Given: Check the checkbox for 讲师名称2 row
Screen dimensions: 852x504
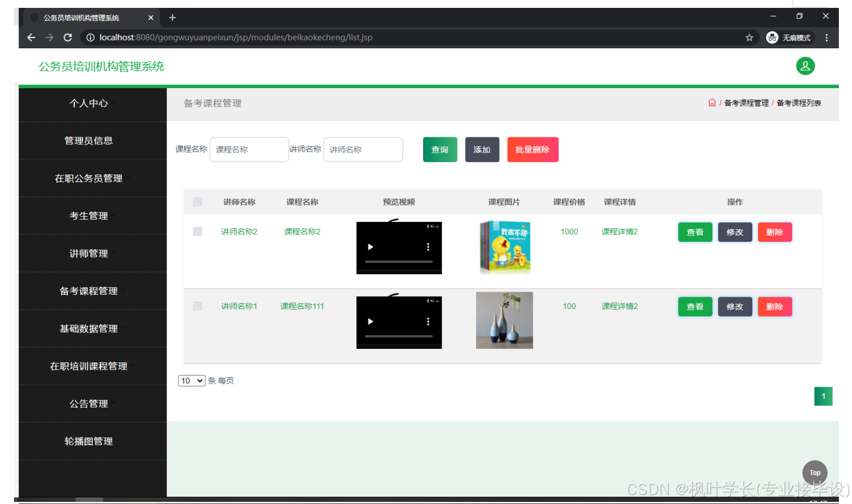Looking at the screenshot, I should click(197, 232).
